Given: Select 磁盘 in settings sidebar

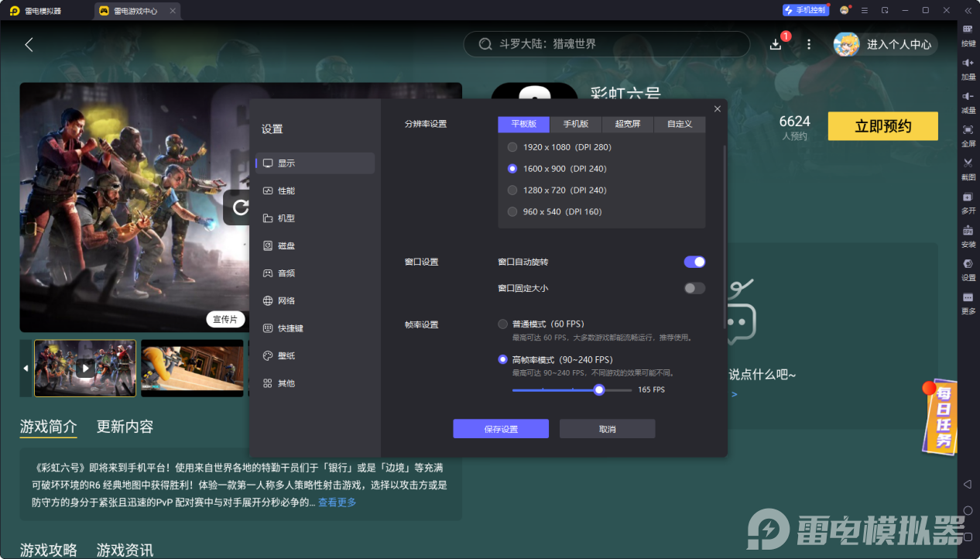Looking at the screenshot, I should click(x=315, y=245).
